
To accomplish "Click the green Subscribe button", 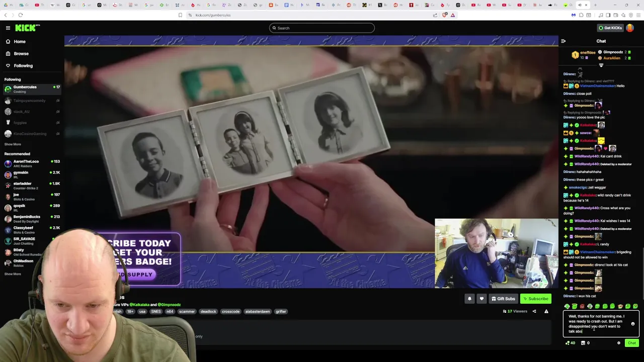I will (535, 299).
